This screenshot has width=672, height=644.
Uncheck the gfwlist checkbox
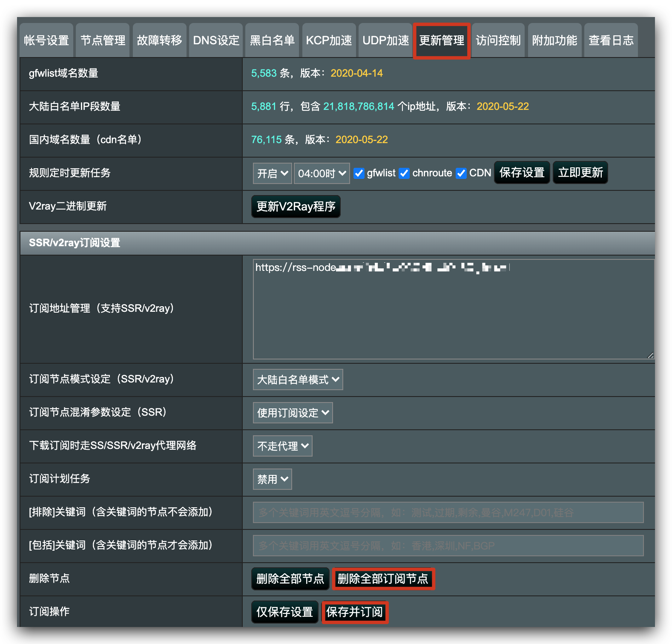[x=359, y=173]
